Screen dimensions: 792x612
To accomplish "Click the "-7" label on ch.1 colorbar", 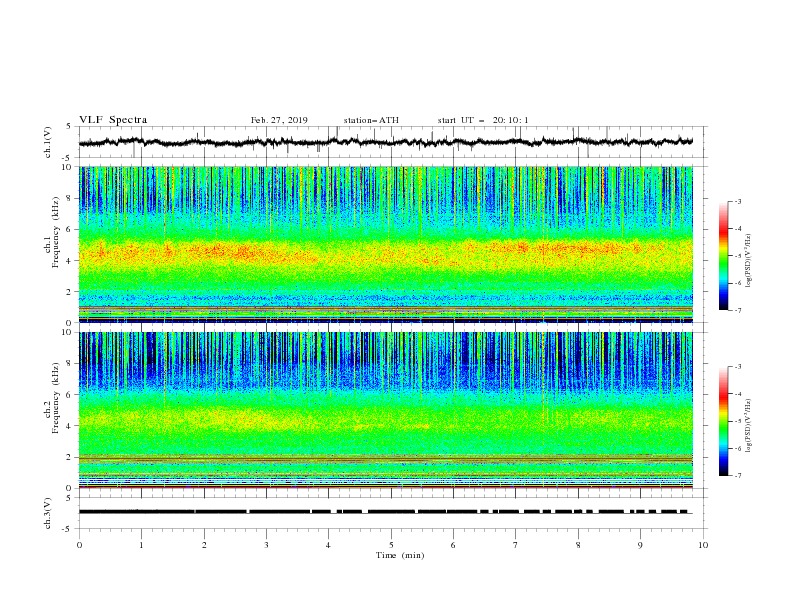I will (x=737, y=310).
